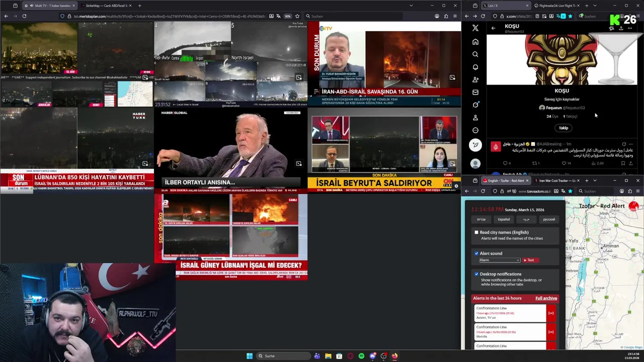Open X search magnifier in the sidebar

tap(475, 54)
